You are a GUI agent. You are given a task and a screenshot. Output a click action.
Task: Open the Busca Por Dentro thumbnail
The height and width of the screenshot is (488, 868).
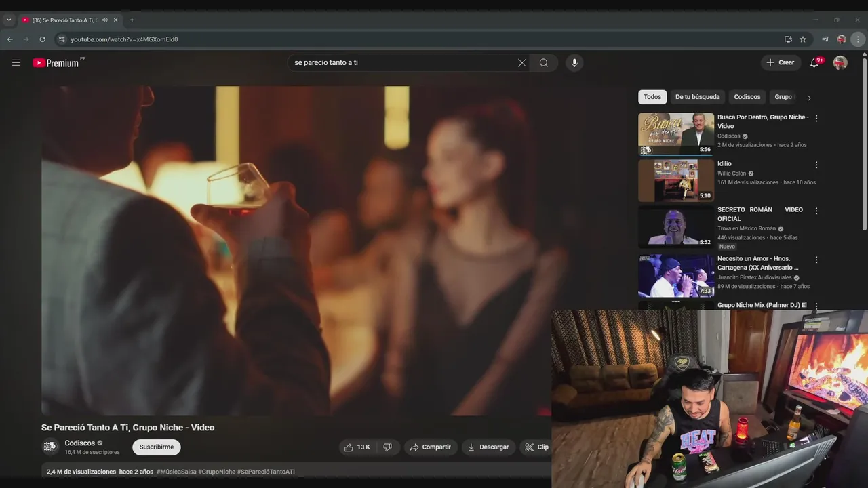(676, 134)
